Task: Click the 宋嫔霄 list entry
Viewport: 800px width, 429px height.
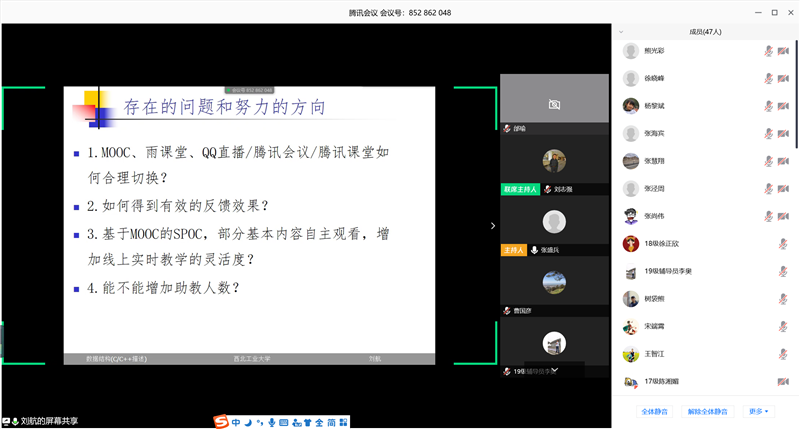Action: pos(706,326)
